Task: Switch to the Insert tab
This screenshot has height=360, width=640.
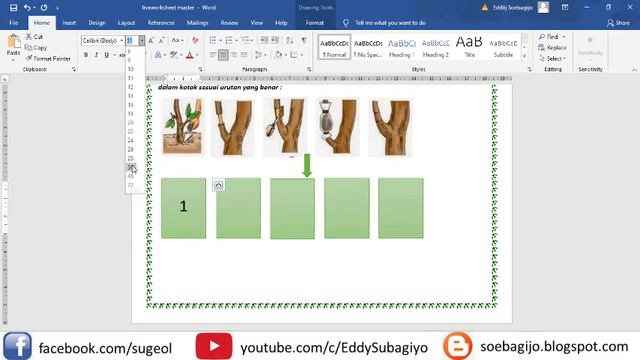Action: click(69, 23)
